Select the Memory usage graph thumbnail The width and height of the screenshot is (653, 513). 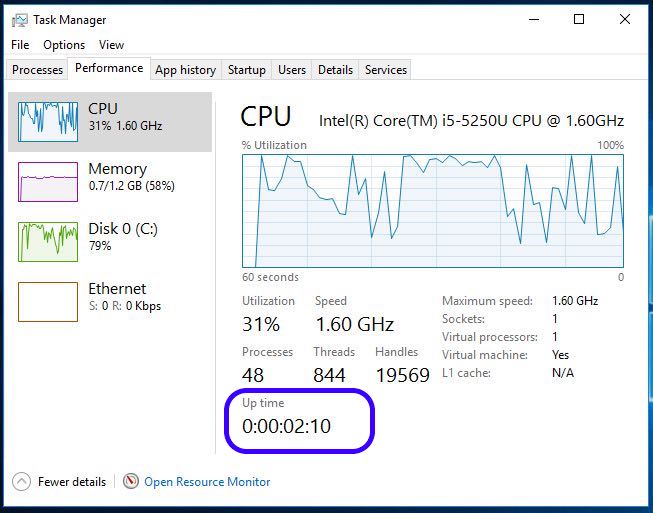(x=48, y=182)
